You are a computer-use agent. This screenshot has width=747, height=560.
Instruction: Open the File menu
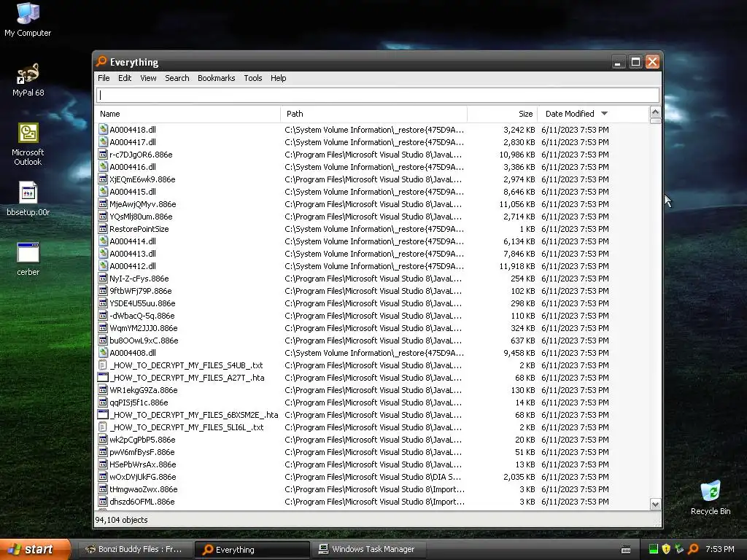click(104, 78)
